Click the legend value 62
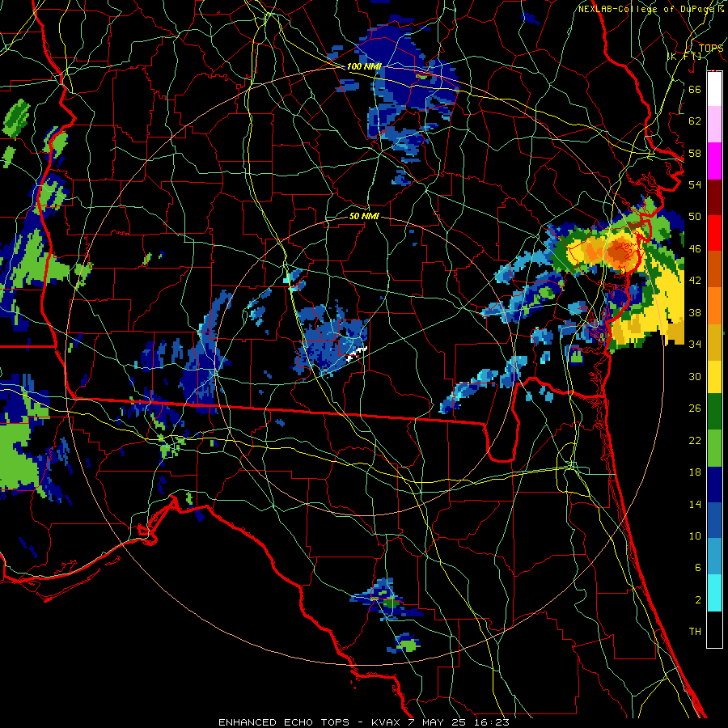Image resolution: width=728 pixels, height=728 pixels. tap(695, 121)
